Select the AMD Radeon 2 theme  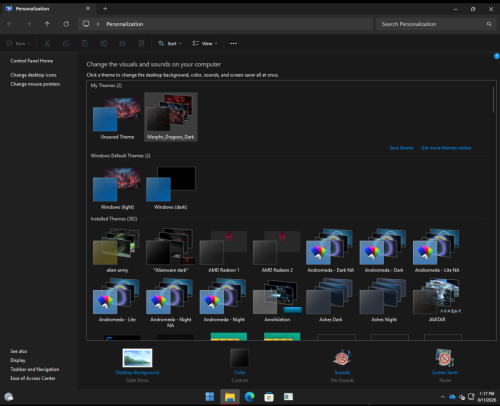click(277, 251)
